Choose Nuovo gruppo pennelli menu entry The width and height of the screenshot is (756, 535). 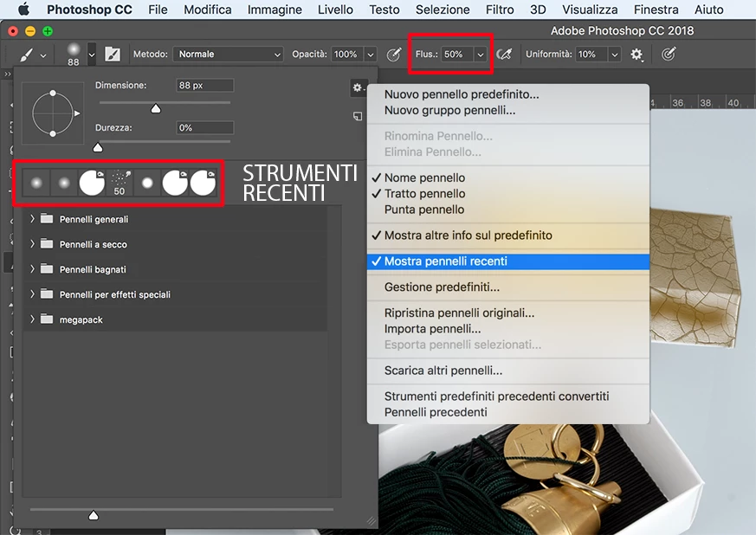508,110
